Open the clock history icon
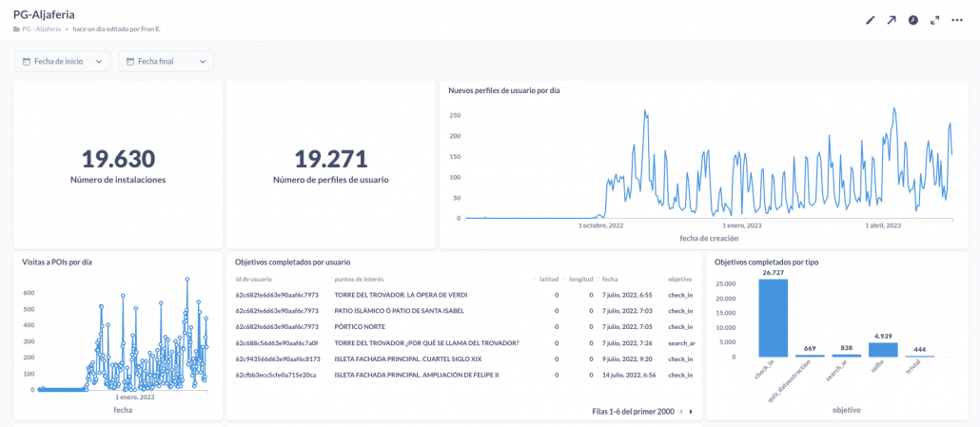Screen dimensions: 980x427 pyautogui.click(x=913, y=20)
